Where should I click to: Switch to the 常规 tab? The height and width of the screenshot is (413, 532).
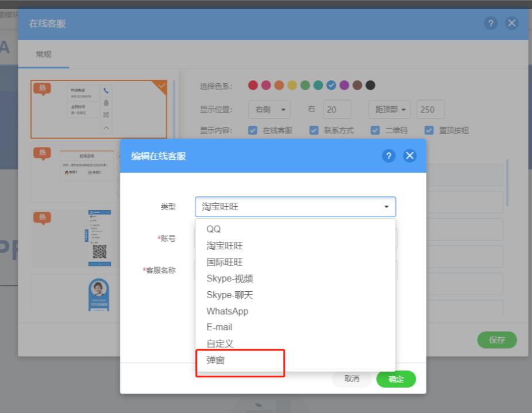[44, 55]
